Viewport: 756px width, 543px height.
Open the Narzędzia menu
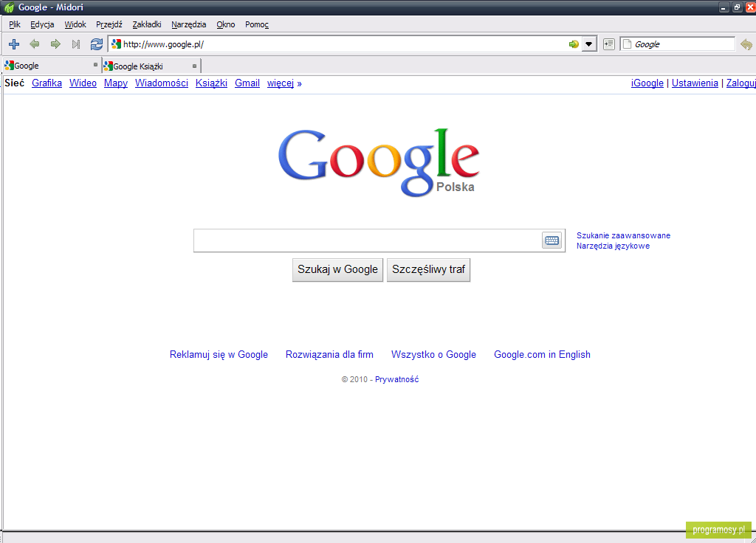point(188,24)
